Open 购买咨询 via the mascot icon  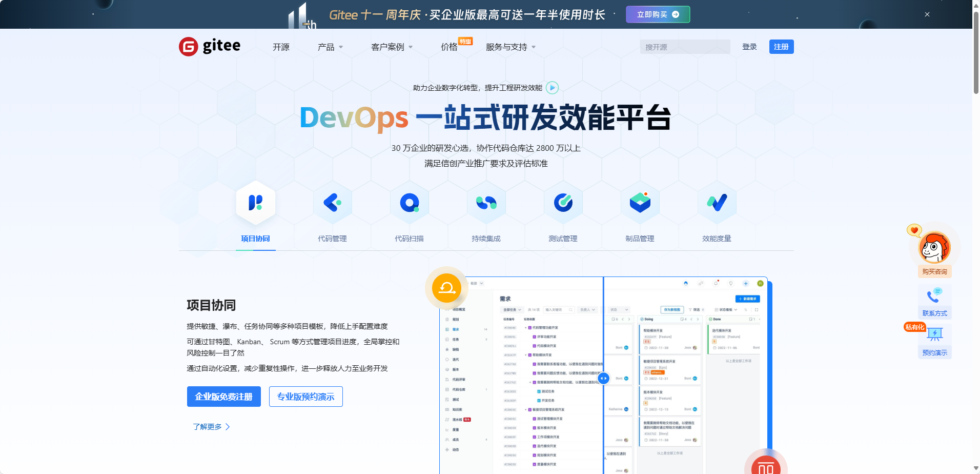pyautogui.click(x=934, y=248)
